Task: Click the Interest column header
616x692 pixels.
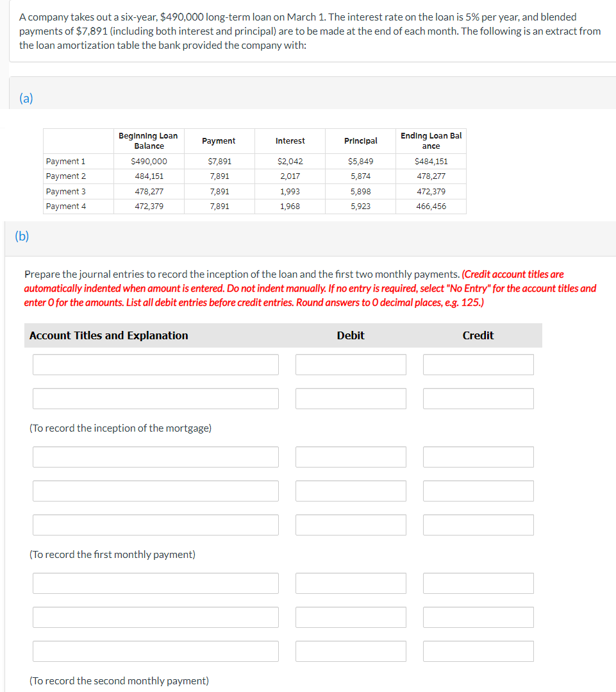Action: click(x=290, y=141)
